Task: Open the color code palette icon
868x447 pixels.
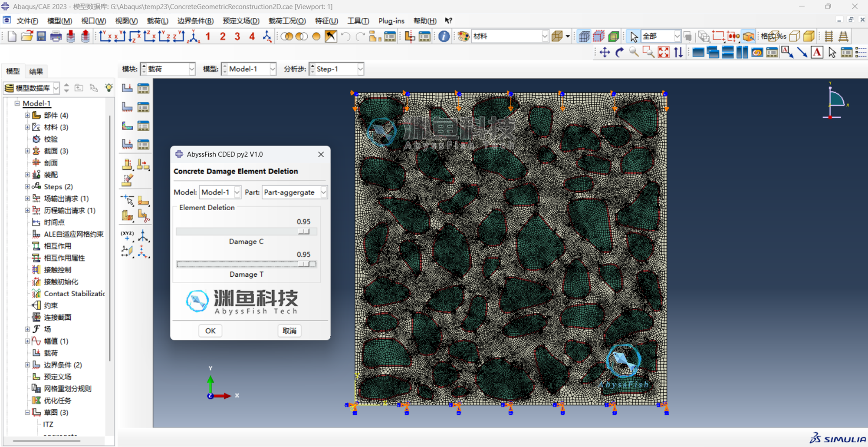Action: point(464,36)
